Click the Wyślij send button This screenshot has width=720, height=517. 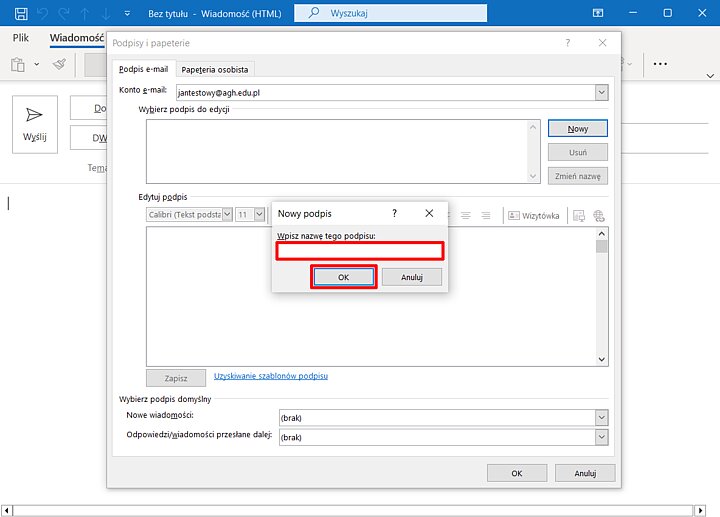pos(35,124)
